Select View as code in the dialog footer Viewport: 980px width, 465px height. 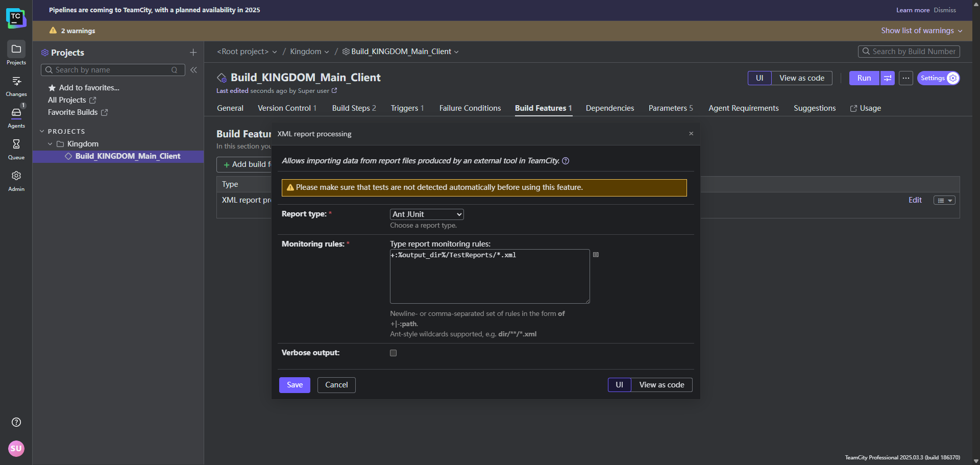(x=661, y=385)
